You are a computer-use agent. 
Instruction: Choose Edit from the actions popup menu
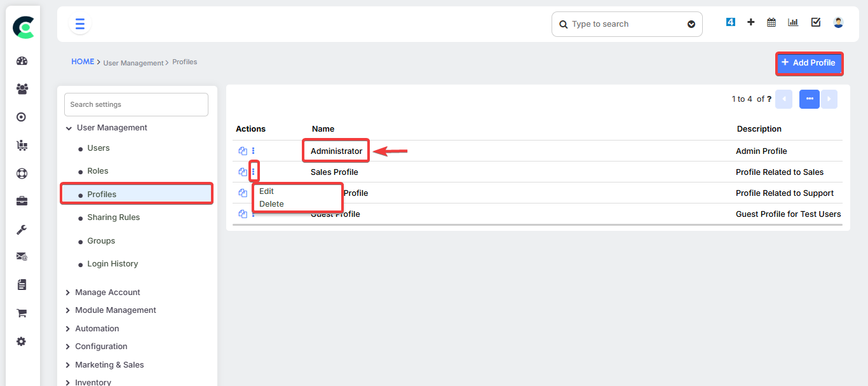[267, 191]
